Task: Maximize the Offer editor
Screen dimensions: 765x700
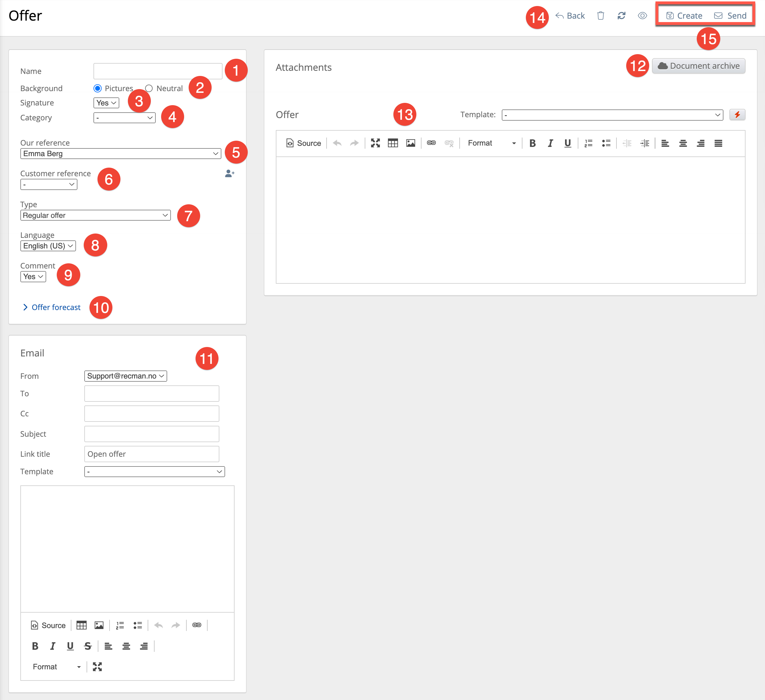Action: (x=375, y=143)
